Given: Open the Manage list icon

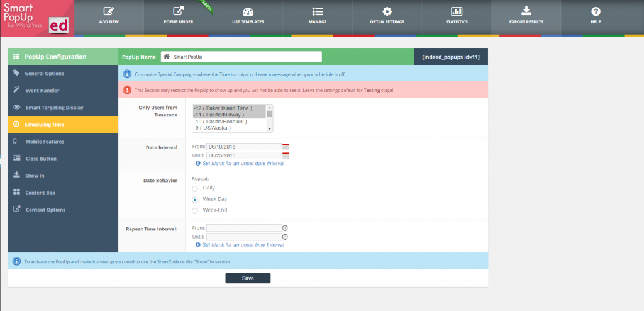Looking at the screenshot, I should (318, 11).
